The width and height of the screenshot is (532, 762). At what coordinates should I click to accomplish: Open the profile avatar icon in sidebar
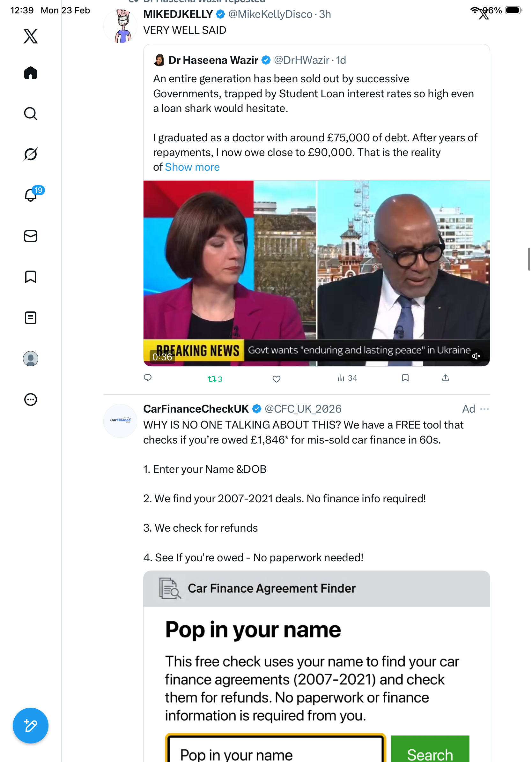(x=31, y=359)
